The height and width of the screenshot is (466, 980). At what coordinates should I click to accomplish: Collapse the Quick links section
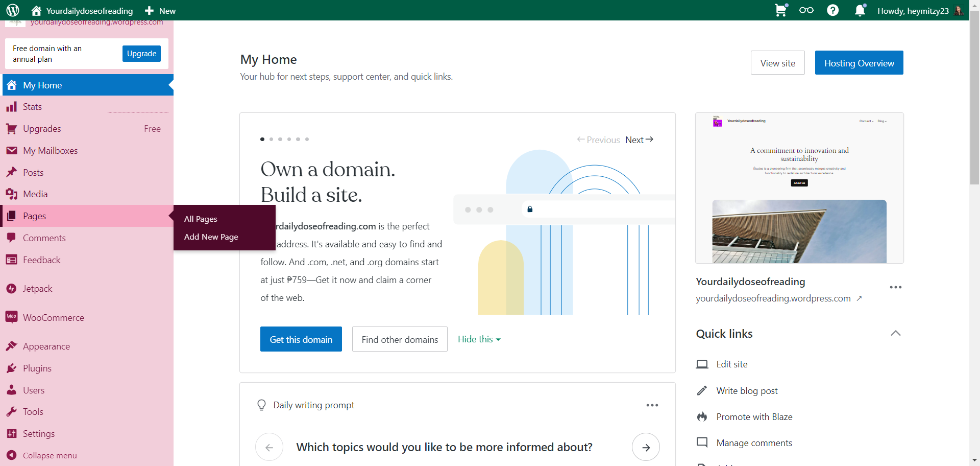point(896,333)
